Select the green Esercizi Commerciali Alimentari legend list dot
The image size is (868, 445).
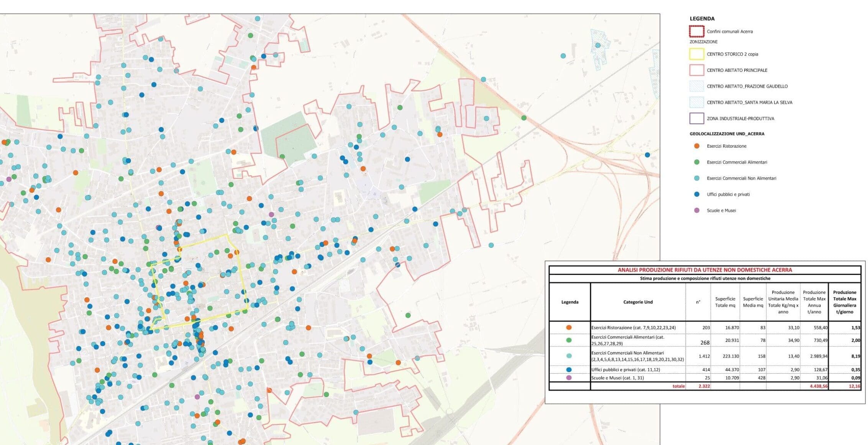(x=697, y=162)
